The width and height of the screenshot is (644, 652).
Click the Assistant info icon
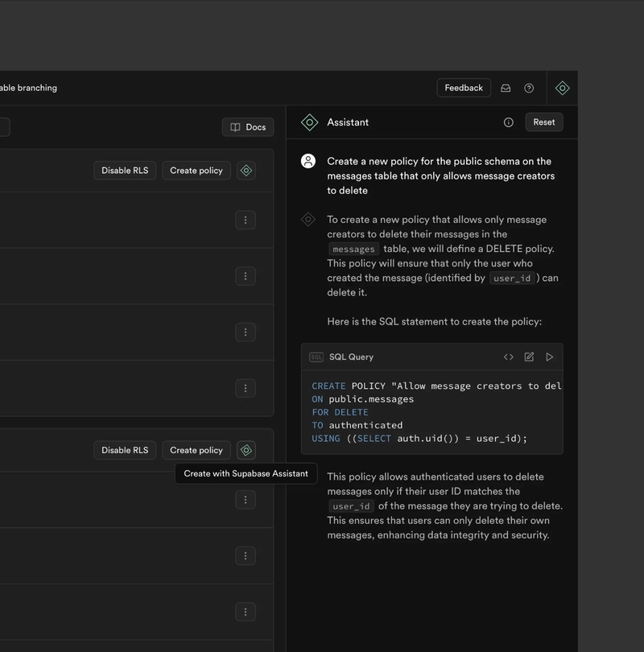pyautogui.click(x=509, y=122)
